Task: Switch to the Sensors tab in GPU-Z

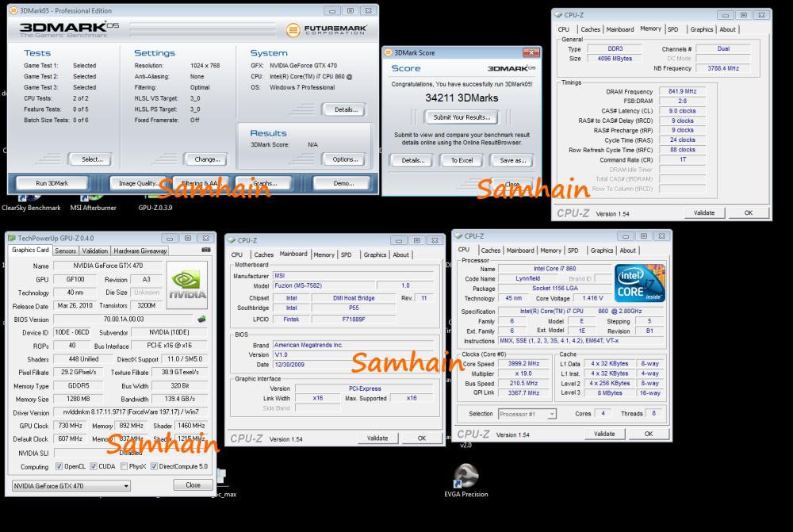Action: [x=65, y=251]
